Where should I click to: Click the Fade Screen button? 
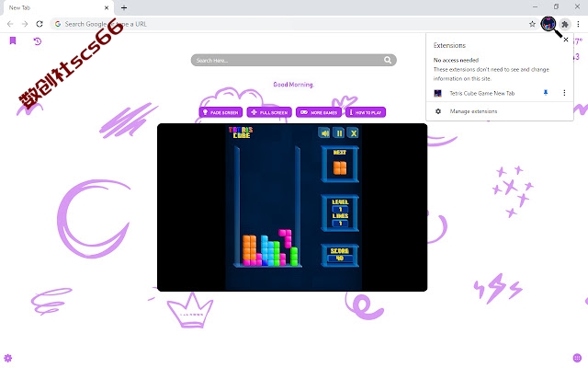tap(220, 112)
